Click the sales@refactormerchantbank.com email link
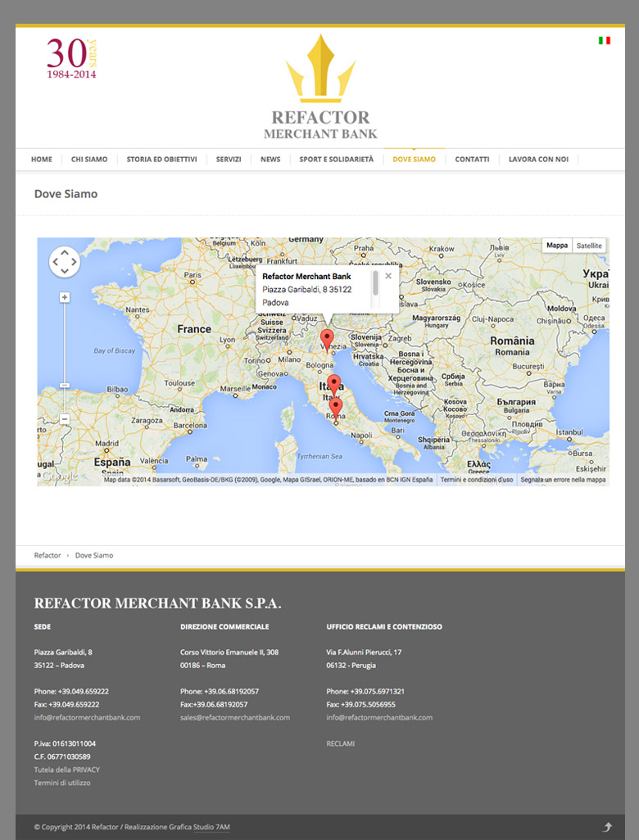The width and height of the screenshot is (639, 840). click(235, 717)
